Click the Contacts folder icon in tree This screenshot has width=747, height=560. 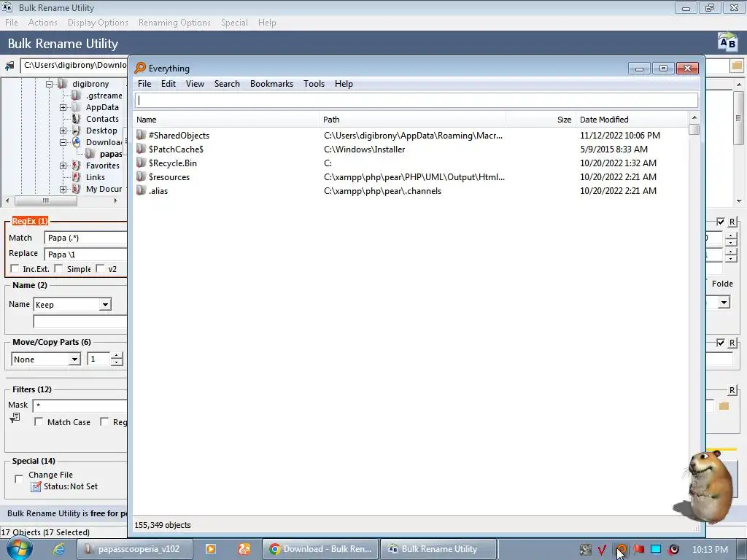click(76, 119)
